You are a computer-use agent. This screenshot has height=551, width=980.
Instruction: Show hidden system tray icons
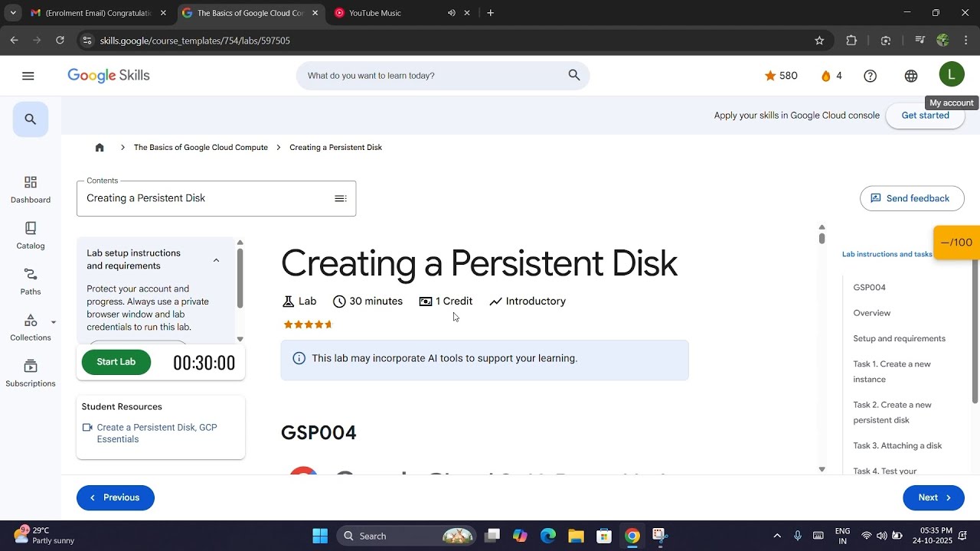click(x=777, y=536)
